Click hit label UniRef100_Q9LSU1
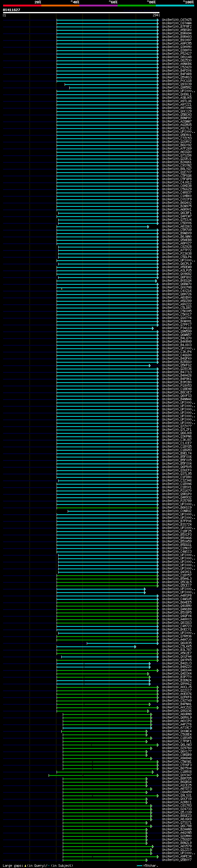The image size is (197, 868). coord(177,796)
